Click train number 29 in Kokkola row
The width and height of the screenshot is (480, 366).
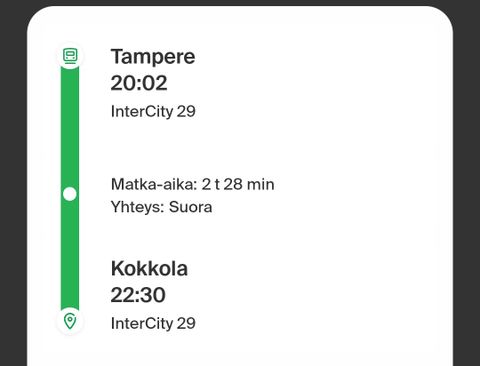pyautogui.click(x=186, y=323)
